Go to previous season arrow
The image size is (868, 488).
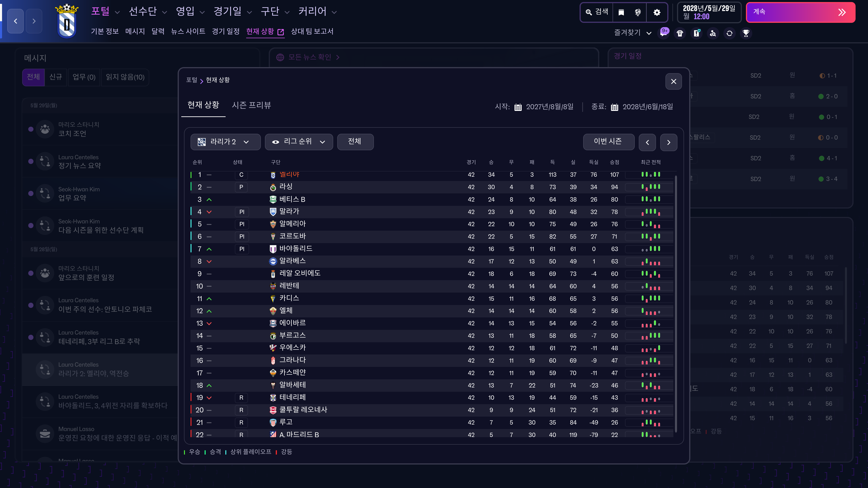point(647,143)
